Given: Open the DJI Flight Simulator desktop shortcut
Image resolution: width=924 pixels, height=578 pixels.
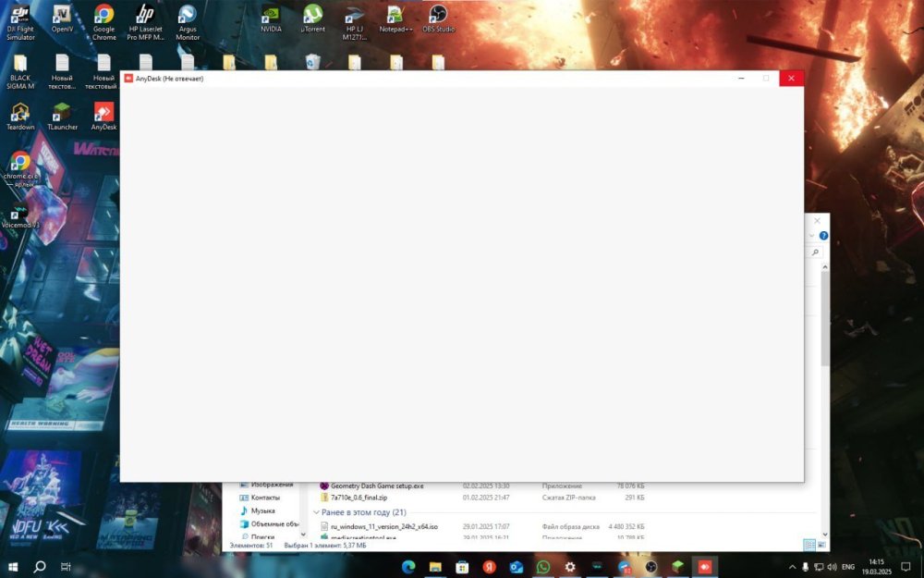Looking at the screenshot, I should (x=20, y=22).
